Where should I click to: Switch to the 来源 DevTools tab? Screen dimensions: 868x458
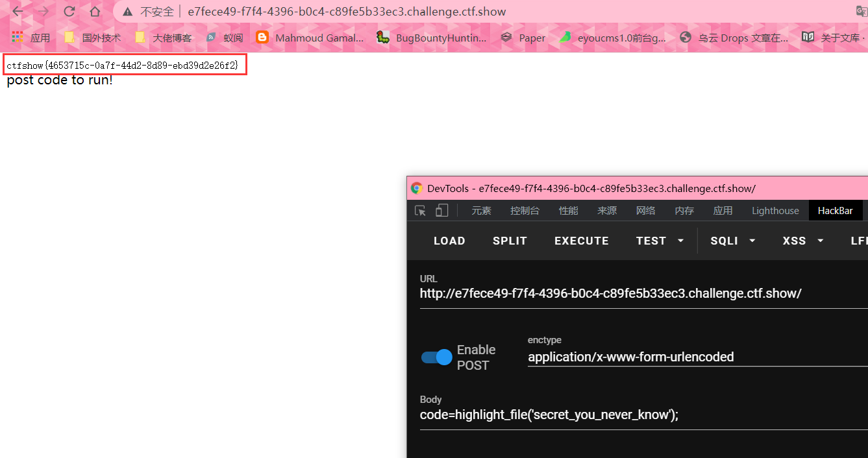[x=607, y=210]
